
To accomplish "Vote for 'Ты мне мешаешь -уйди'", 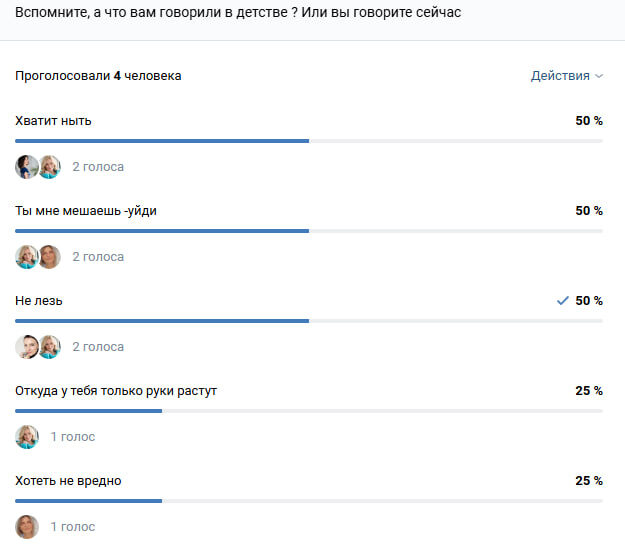I will click(86, 211).
